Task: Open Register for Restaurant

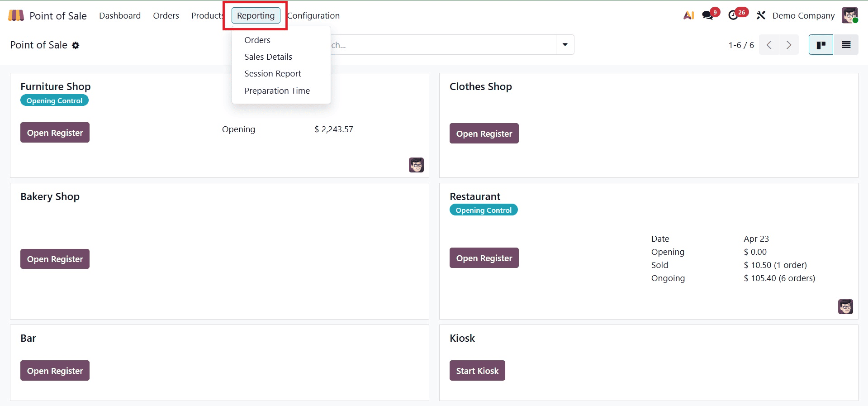Action: pos(484,258)
